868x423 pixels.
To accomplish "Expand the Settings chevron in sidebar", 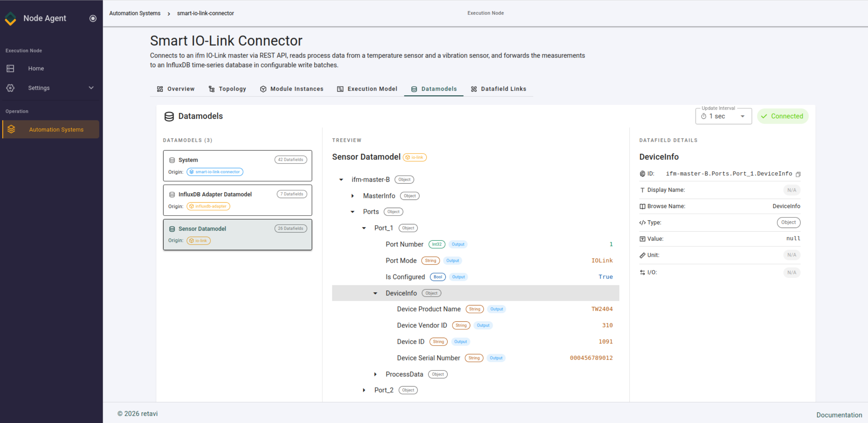I will point(91,88).
